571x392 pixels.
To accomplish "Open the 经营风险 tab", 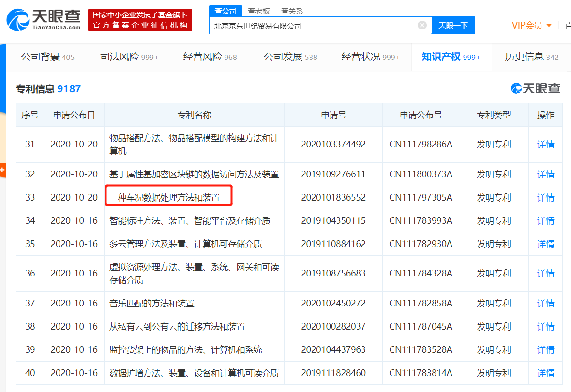I will [210, 57].
